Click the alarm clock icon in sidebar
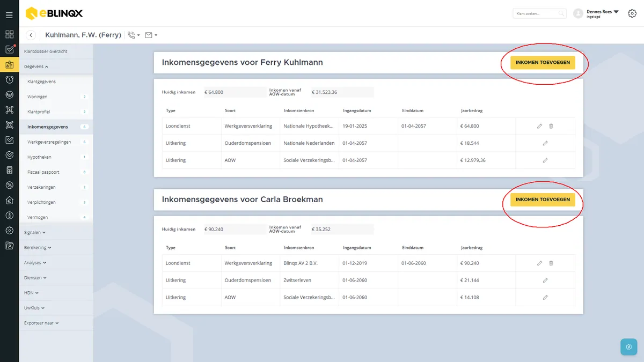 point(9,79)
